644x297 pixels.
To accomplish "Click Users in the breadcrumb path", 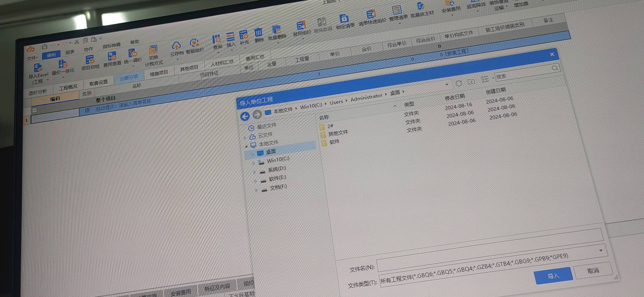I will point(336,102).
